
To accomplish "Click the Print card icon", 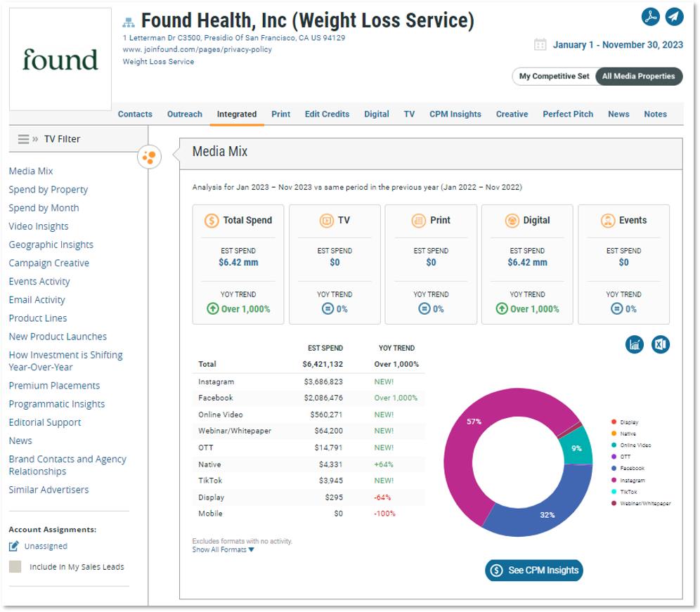I will [419, 221].
